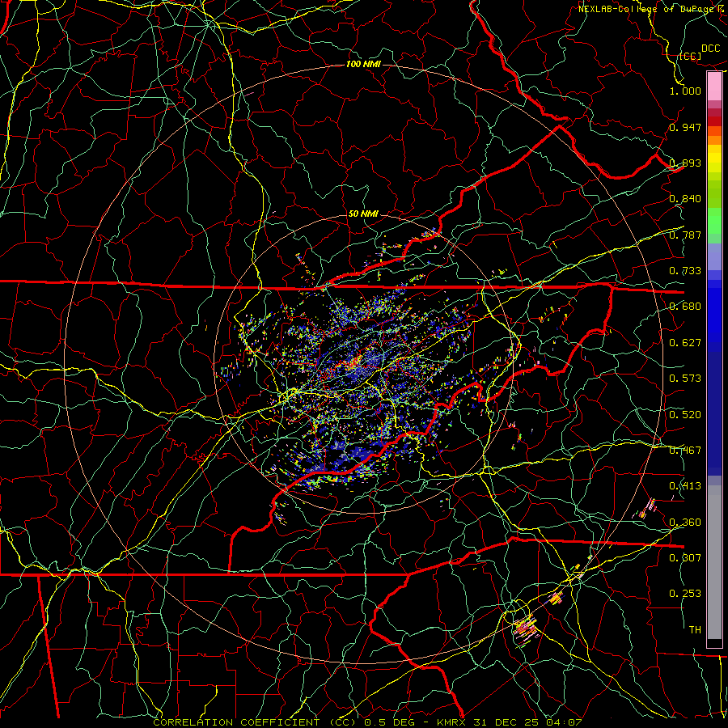Click the 0.307 legend value
This screenshot has width=728, height=728.
(x=685, y=558)
